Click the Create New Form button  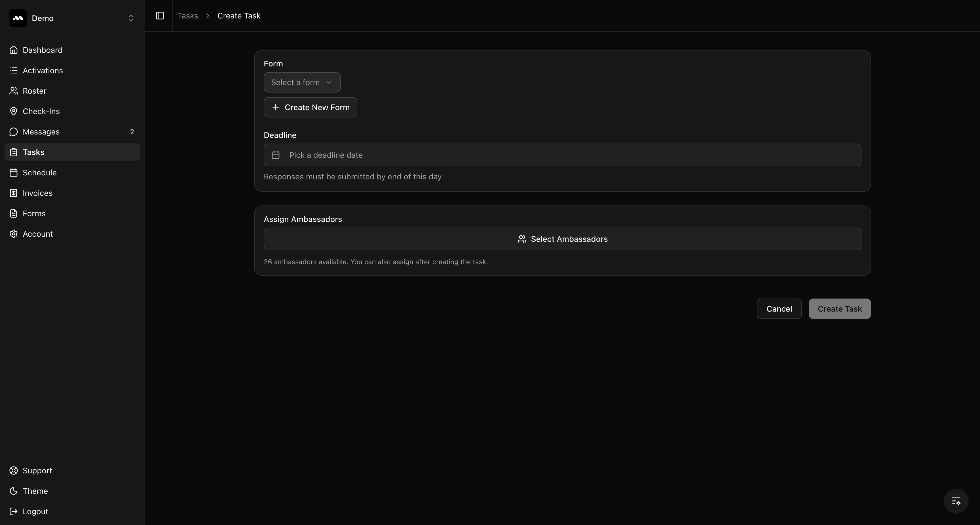click(310, 107)
